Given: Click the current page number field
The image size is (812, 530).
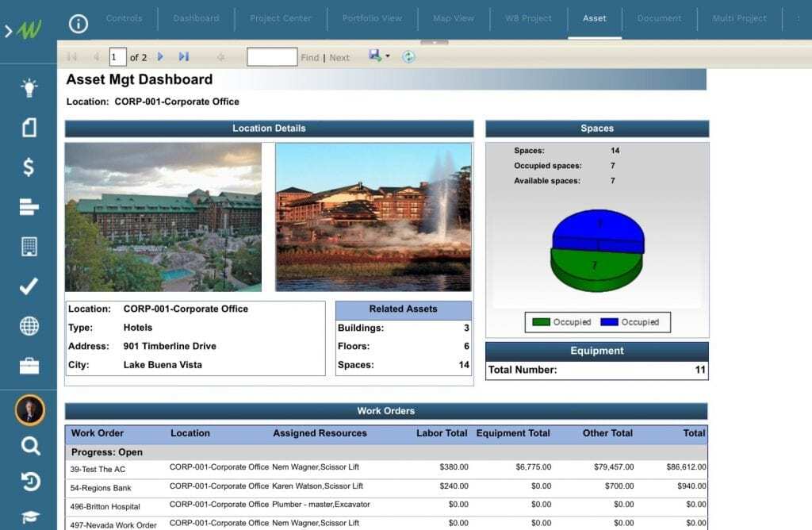Looking at the screenshot, I should click(117, 57).
